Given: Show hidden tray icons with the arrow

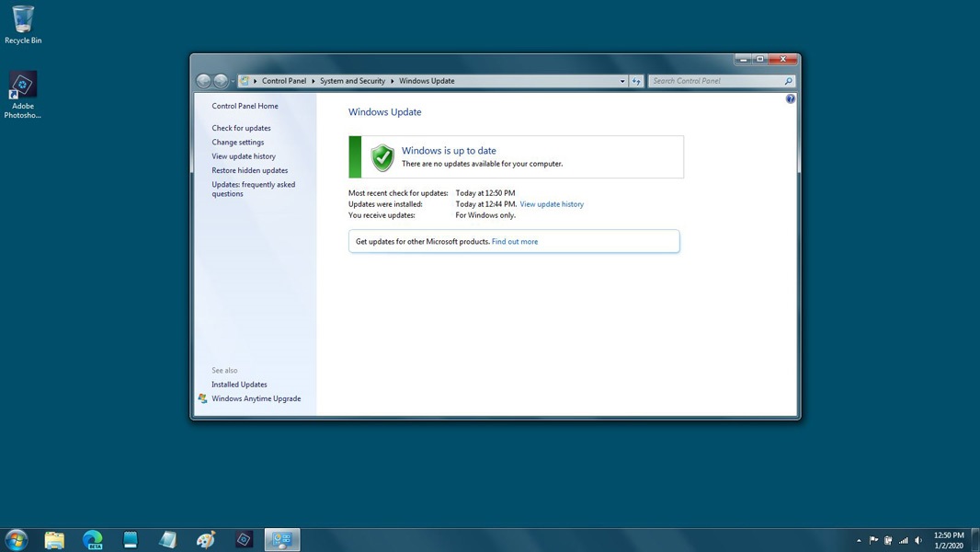Looking at the screenshot, I should [859, 540].
